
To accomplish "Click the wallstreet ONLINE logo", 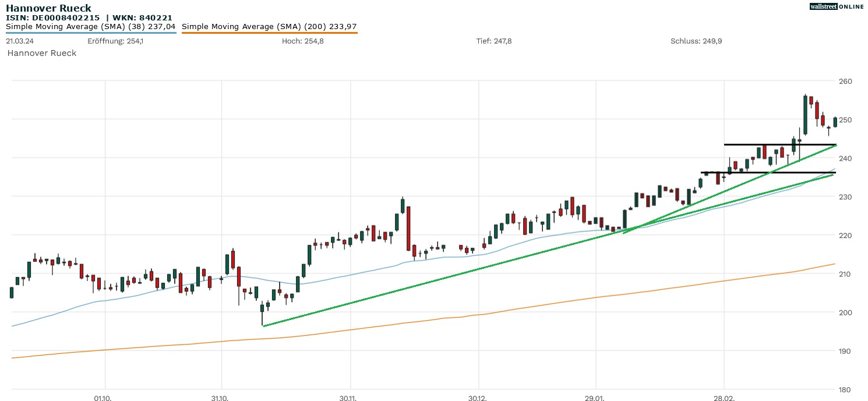I will pos(837,6).
